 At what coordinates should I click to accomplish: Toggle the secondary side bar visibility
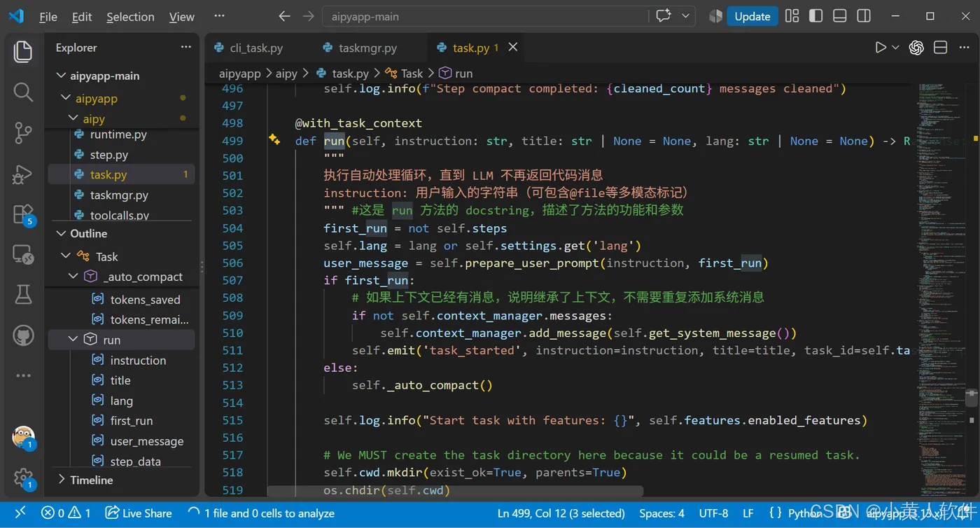(864, 16)
